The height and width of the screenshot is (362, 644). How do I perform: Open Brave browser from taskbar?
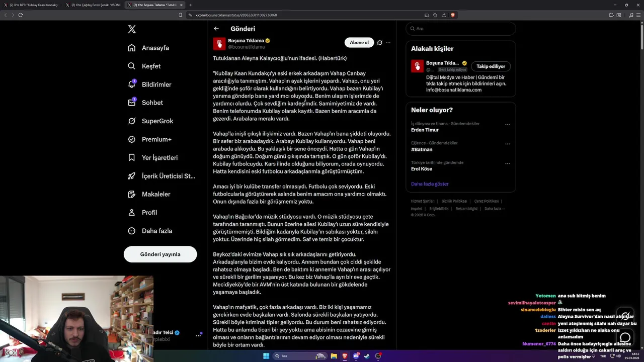pos(345,356)
